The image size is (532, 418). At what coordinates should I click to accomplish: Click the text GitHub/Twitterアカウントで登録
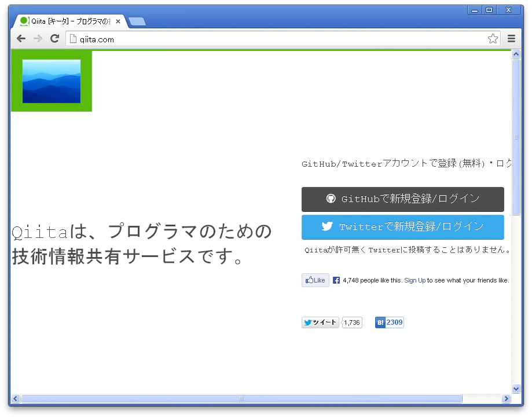point(379,163)
